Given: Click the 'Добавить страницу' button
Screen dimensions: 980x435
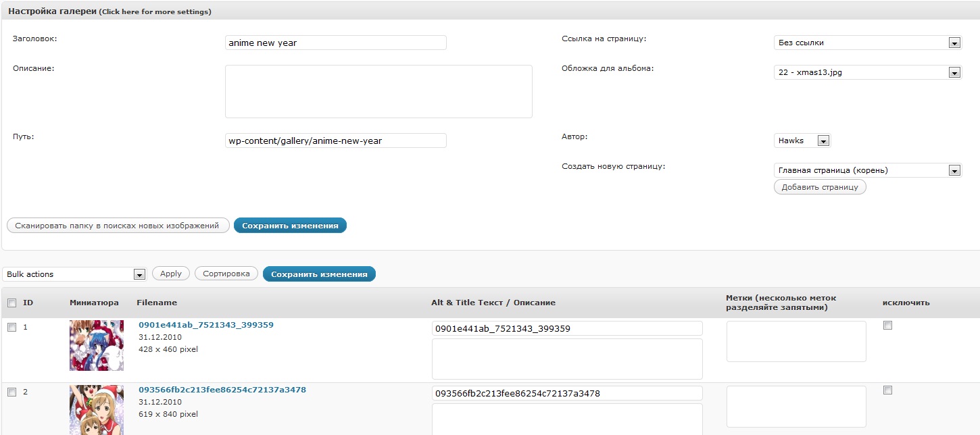Looking at the screenshot, I should 820,187.
